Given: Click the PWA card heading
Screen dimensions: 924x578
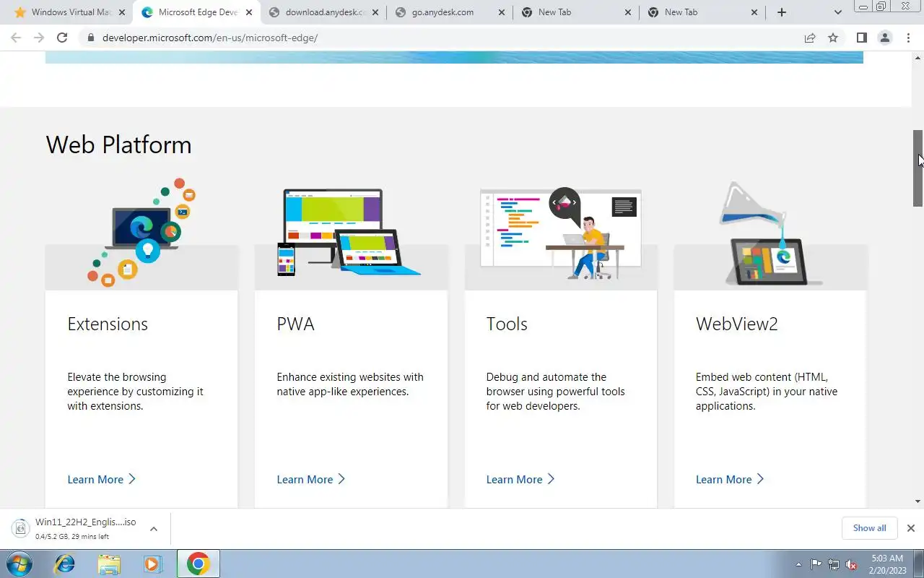Looking at the screenshot, I should click(x=295, y=324).
